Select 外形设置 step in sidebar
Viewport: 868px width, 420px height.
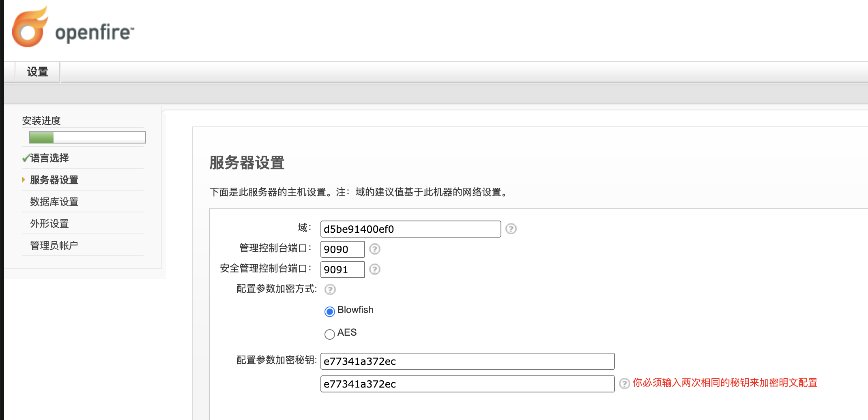pyautogui.click(x=49, y=224)
